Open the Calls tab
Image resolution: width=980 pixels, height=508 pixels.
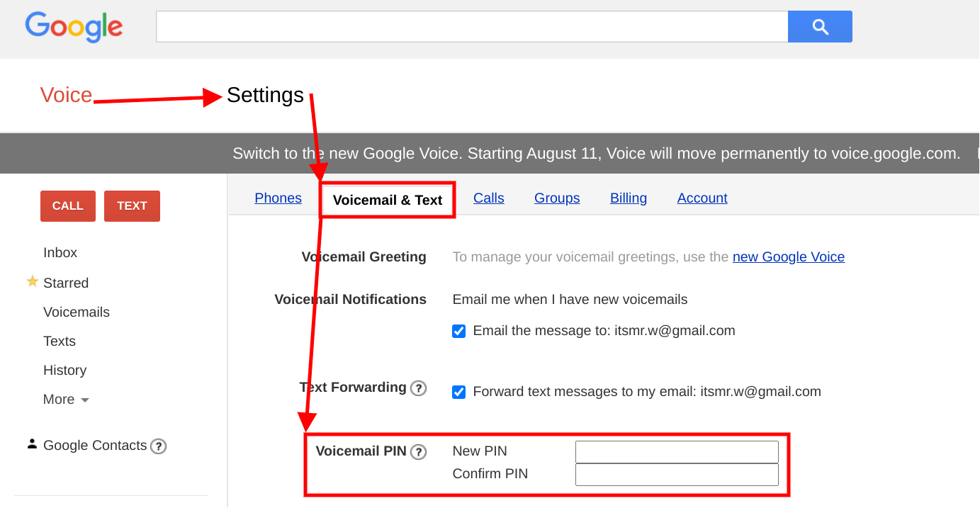click(489, 198)
